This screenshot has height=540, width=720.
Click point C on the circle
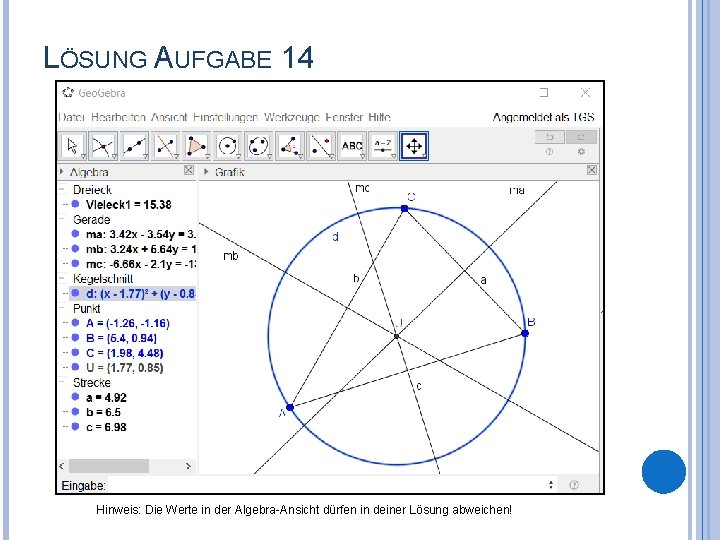[405, 208]
